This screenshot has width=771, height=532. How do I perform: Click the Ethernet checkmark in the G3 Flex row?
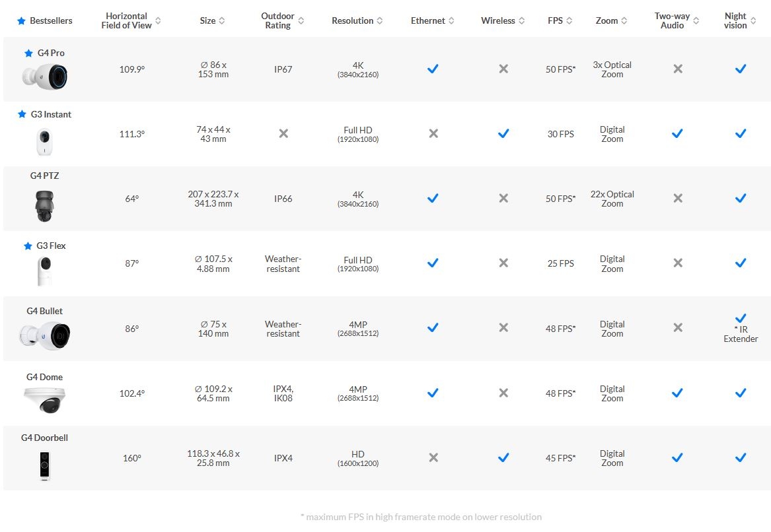(433, 263)
